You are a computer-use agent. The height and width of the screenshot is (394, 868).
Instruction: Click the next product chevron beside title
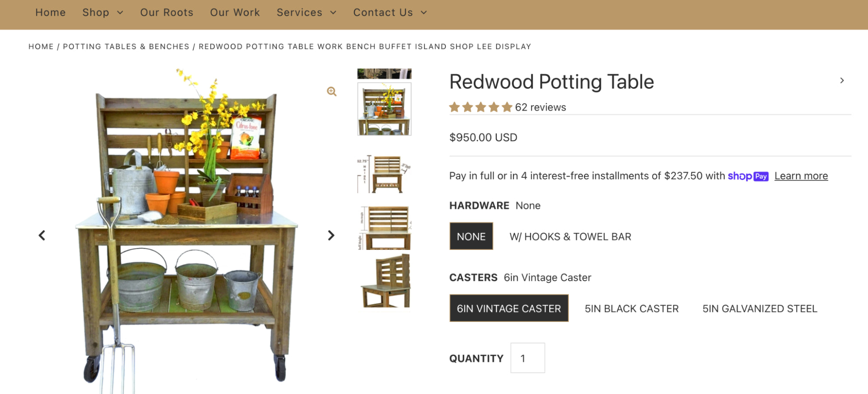(842, 81)
